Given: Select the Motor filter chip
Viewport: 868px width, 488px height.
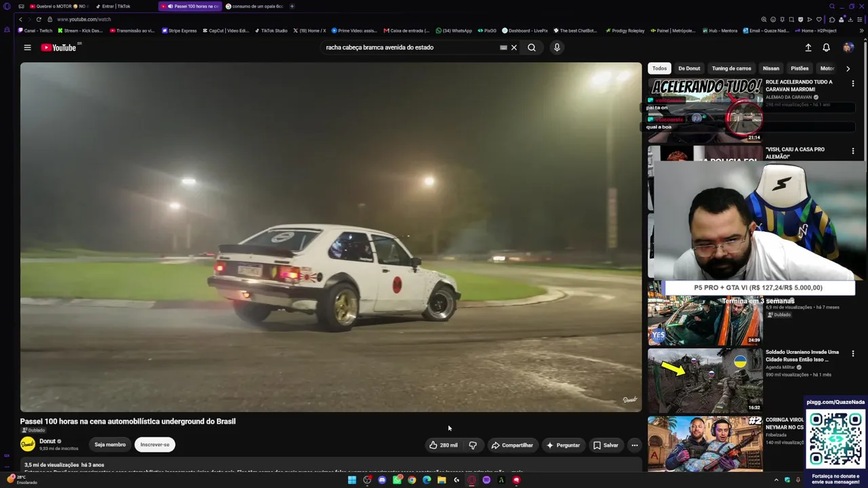Looking at the screenshot, I should click(827, 68).
